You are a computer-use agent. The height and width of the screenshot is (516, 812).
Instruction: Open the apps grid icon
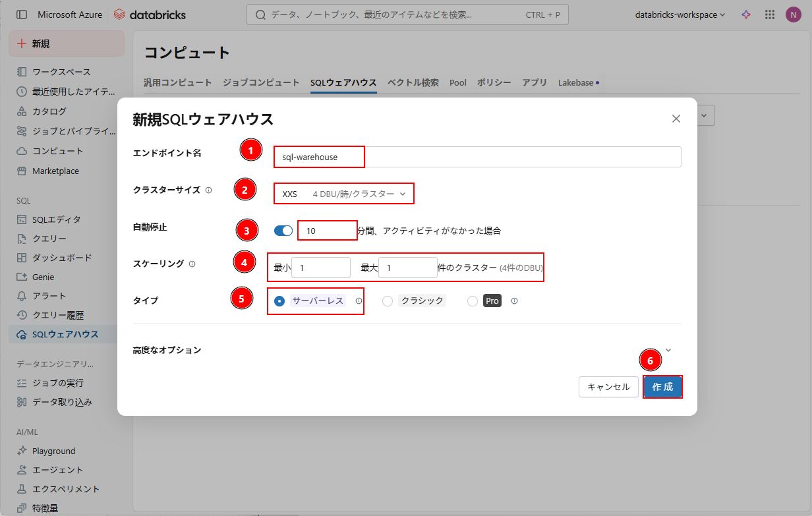point(769,14)
